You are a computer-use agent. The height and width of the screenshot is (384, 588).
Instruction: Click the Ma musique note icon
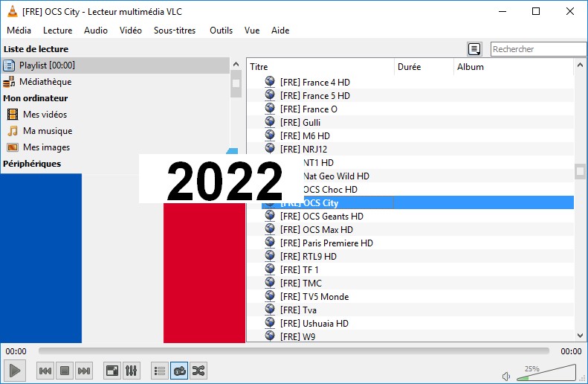click(x=13, y=131)
